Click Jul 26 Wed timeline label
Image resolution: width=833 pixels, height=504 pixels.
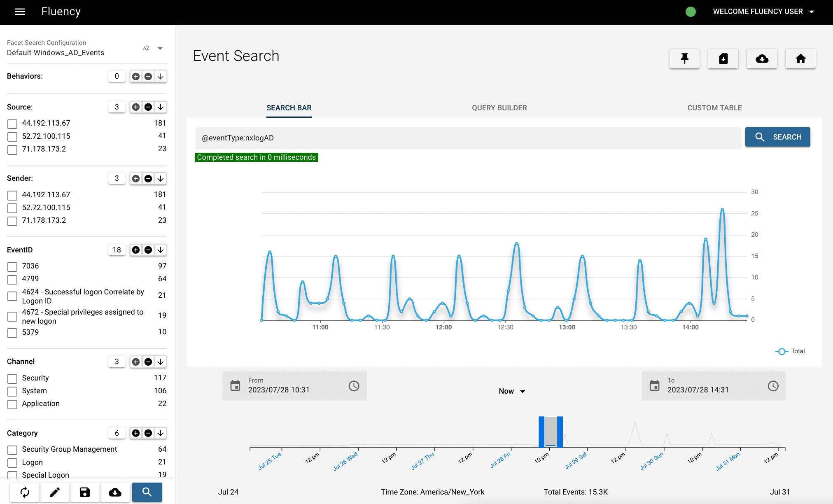coord(345,462)
